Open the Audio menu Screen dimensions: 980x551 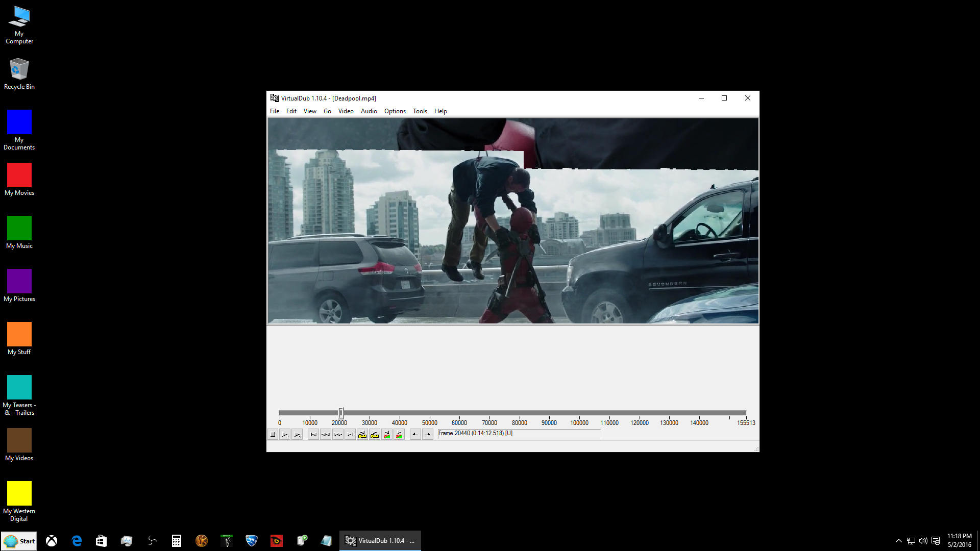coord(369,111)
